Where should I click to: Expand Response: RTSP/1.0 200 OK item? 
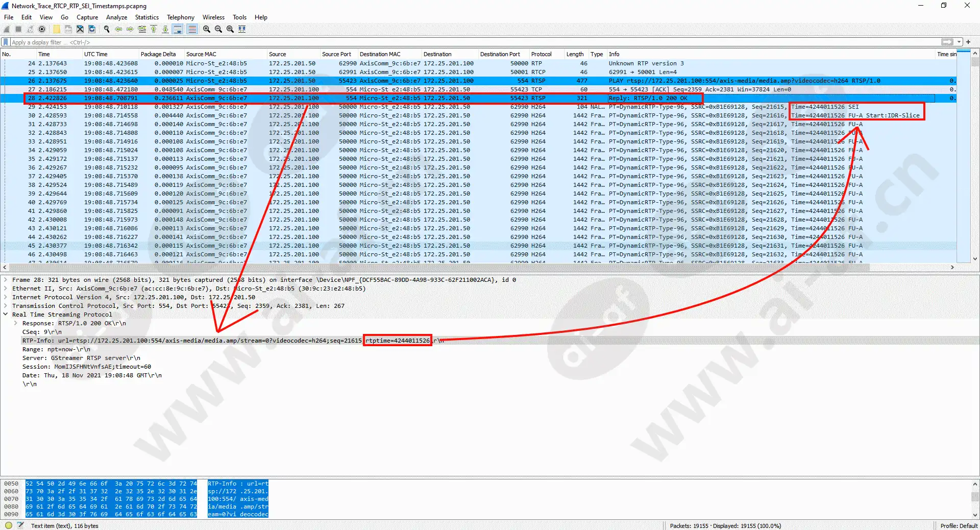click(16, 323)
